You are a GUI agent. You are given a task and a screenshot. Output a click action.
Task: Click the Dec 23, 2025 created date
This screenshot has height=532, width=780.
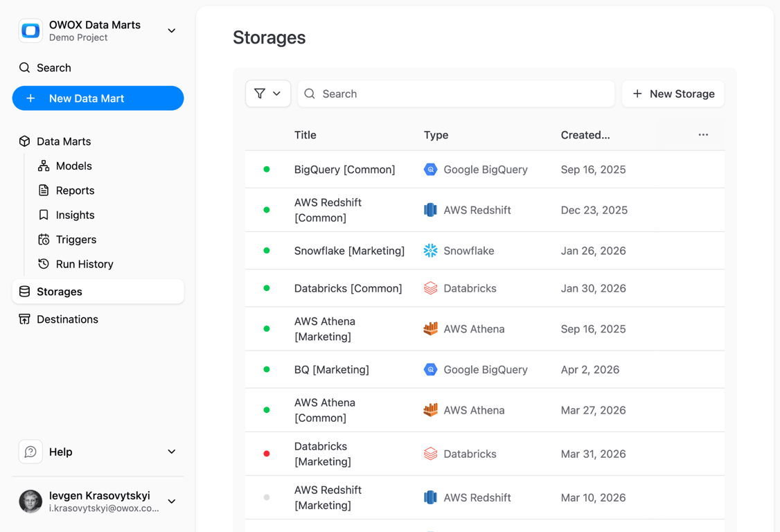(594, 210)
